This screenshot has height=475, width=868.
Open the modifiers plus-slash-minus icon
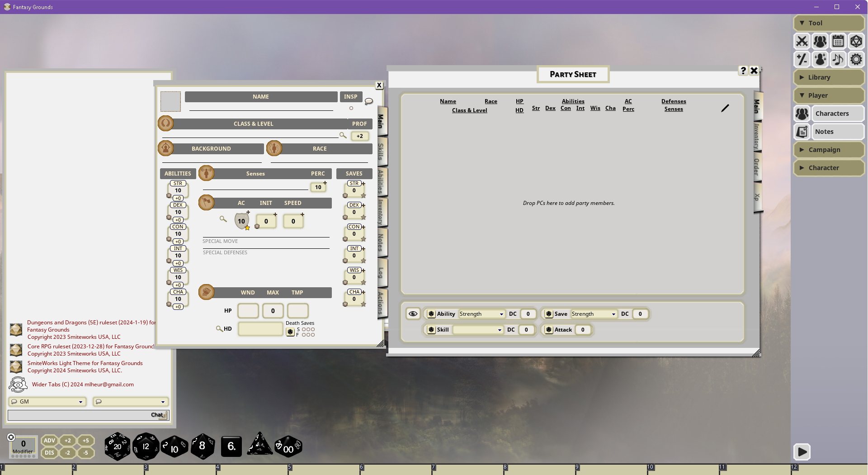(x=802, y=59)
